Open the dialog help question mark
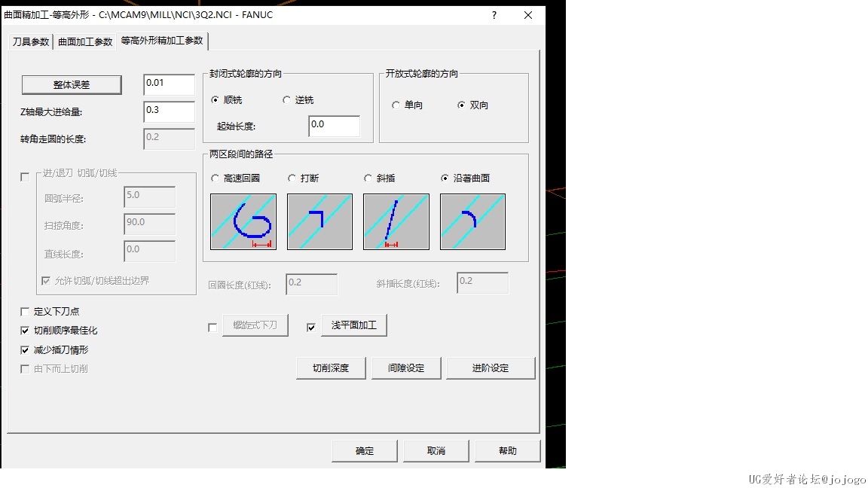 tap(494, 15)
